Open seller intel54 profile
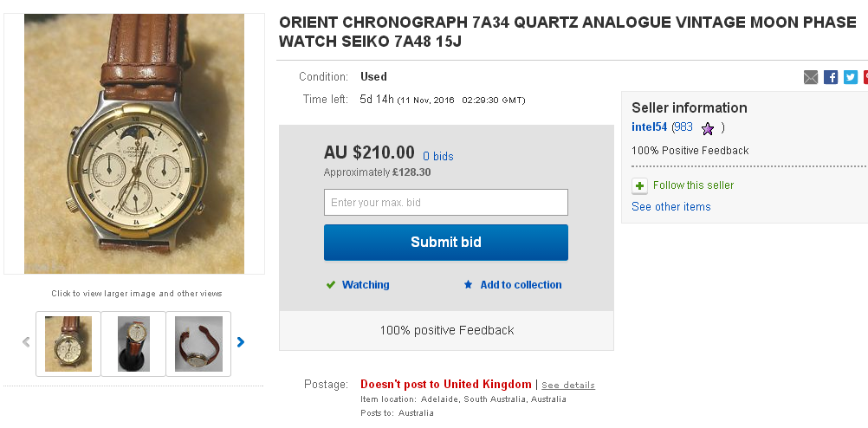The height and width of the screenshot is (428, 868). point(650,127)
